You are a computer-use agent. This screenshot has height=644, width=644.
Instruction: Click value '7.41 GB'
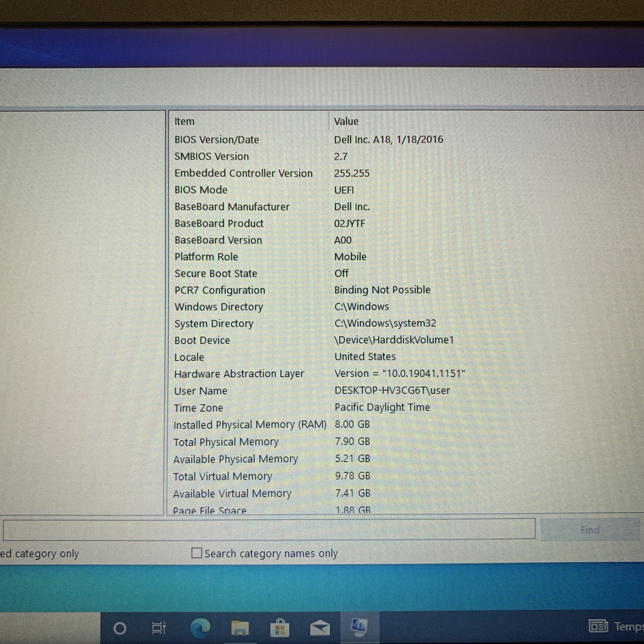coord(353,493)
